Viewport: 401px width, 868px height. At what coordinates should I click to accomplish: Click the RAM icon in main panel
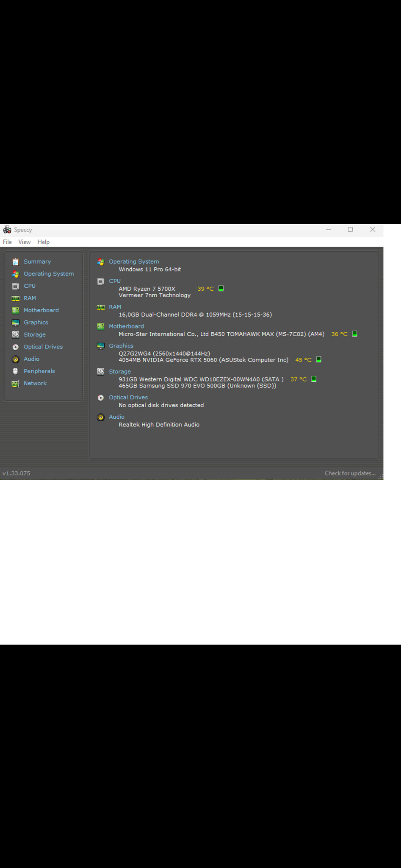pos(101,307)
